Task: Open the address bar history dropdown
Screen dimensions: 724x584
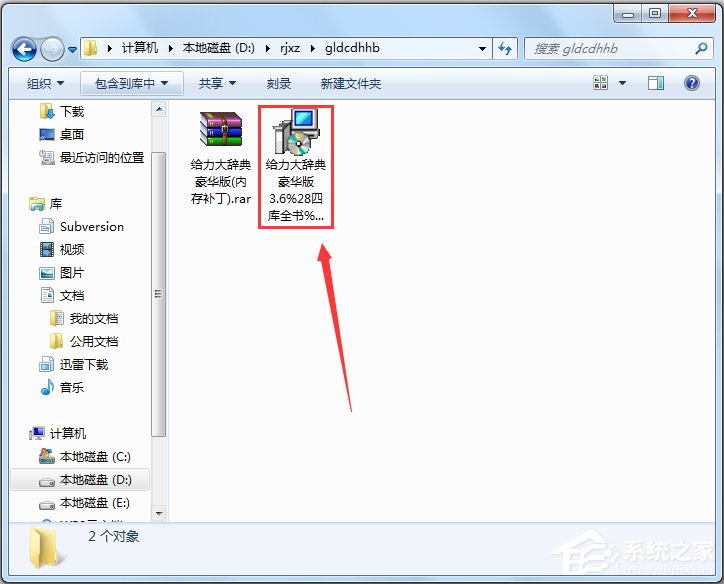Action: [x=482, y=48]
